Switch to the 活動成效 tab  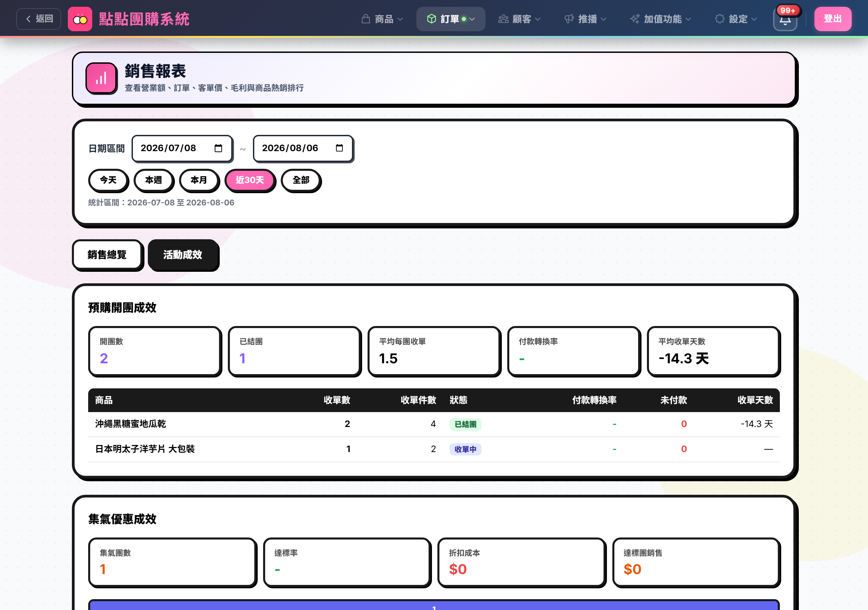[x=183, y=255]
